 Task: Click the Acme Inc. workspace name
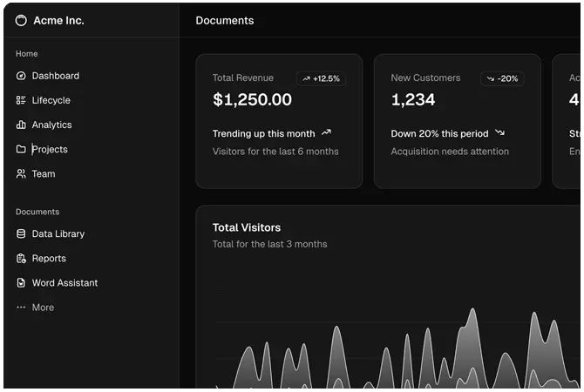pos(58,20)
